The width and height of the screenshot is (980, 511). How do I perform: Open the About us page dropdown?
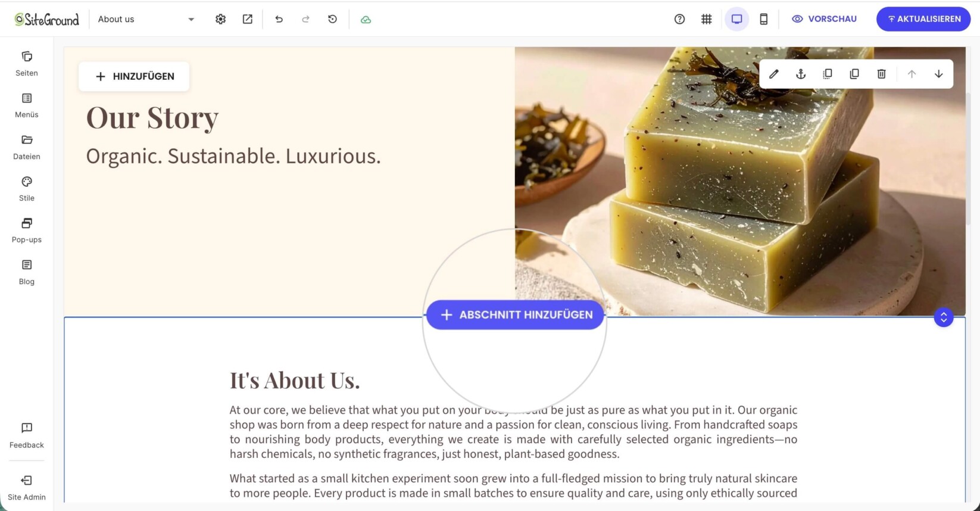tap(146, 19)
